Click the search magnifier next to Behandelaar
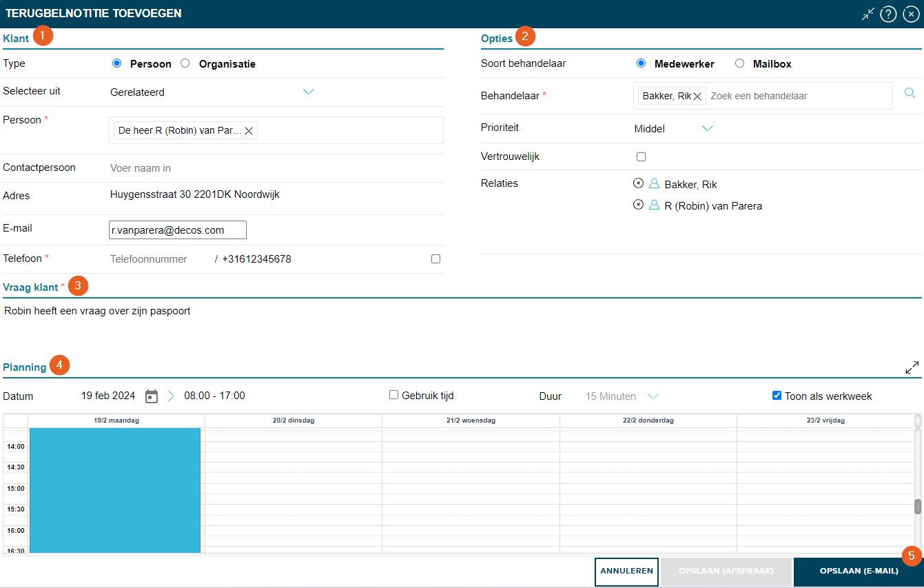924x588 pixels. point(910,92)
